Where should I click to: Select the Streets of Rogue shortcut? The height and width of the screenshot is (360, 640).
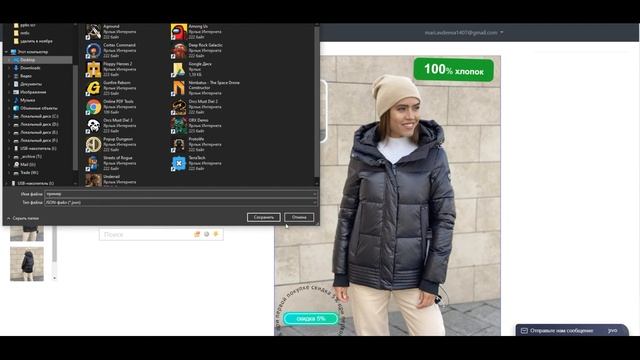click(110, 163)
